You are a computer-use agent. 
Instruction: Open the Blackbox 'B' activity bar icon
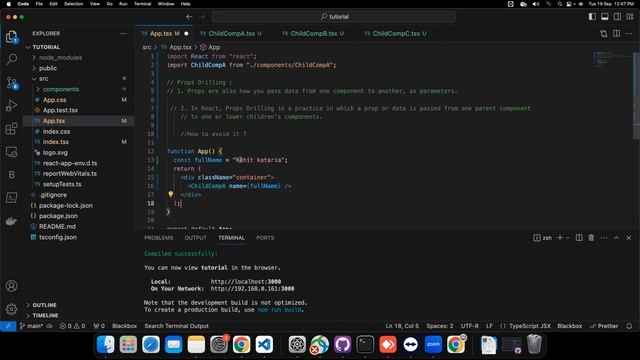pyautogui.click(x=11, y=175)
